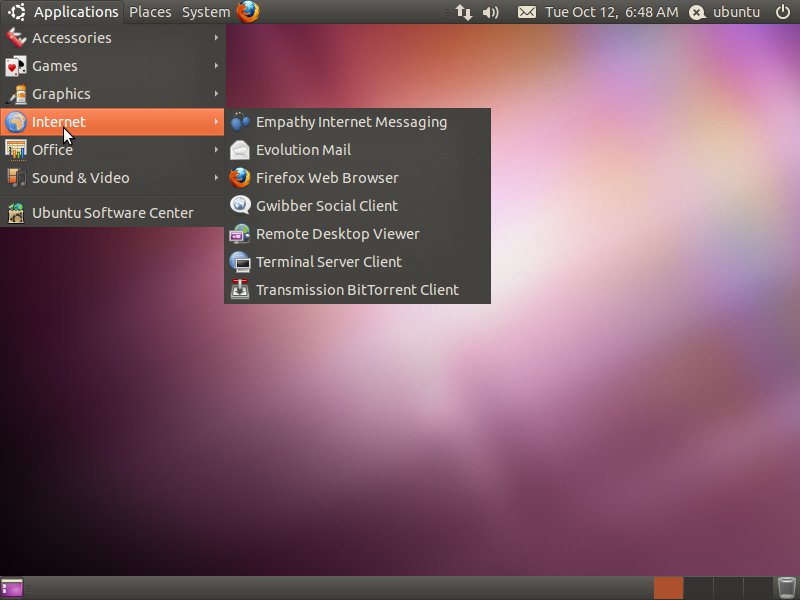The width and height of the screenshot is (800, 600).
Task: Open the System menu
Action: tap(206, 12)
